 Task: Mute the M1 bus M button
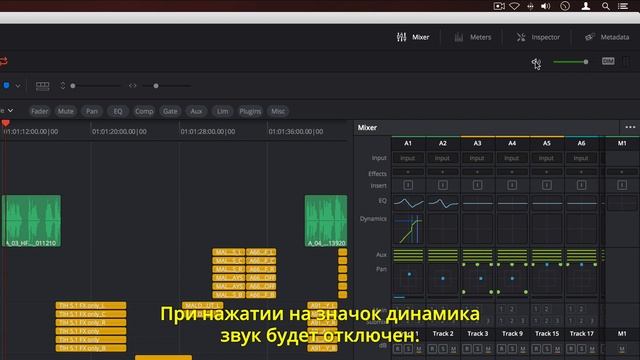coord(622,349)
